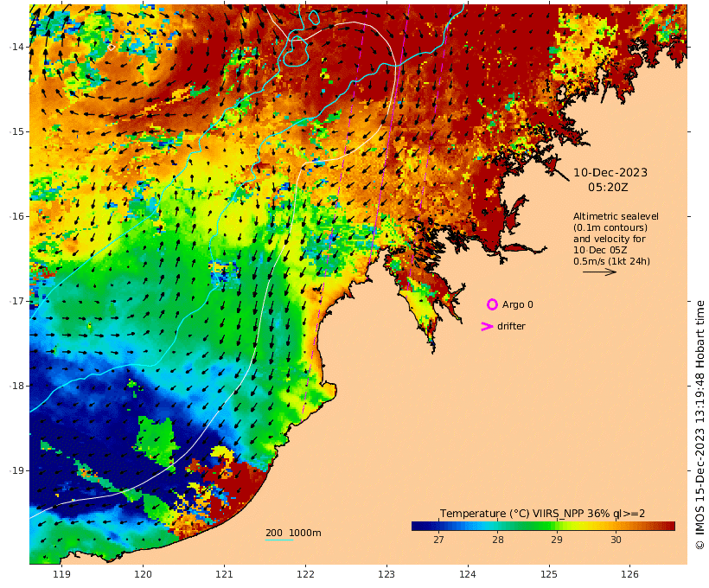Click the longitude axis label 124
The width and height of the screenshot is (709, 588).
[468, 574]
